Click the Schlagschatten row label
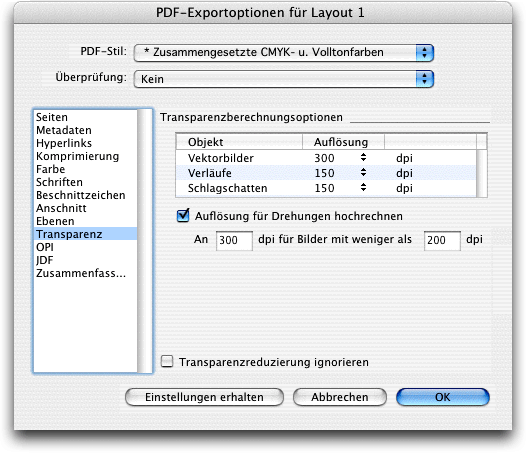526x453 pixels. click(x=227, y=188)
